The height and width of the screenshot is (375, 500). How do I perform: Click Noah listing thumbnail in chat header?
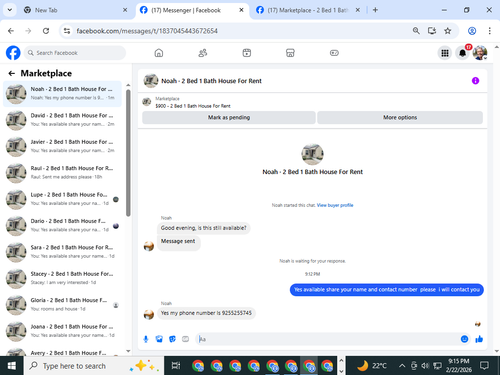click(x=151, y=81)
